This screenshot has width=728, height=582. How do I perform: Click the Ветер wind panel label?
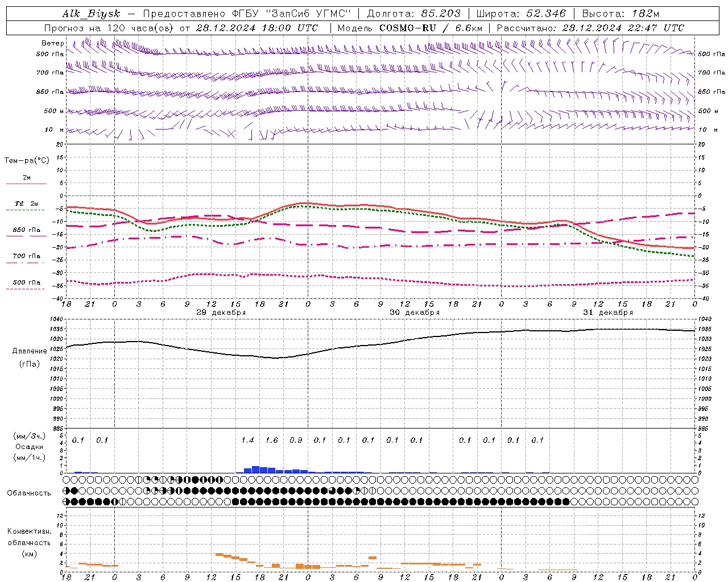pos(52,43)
